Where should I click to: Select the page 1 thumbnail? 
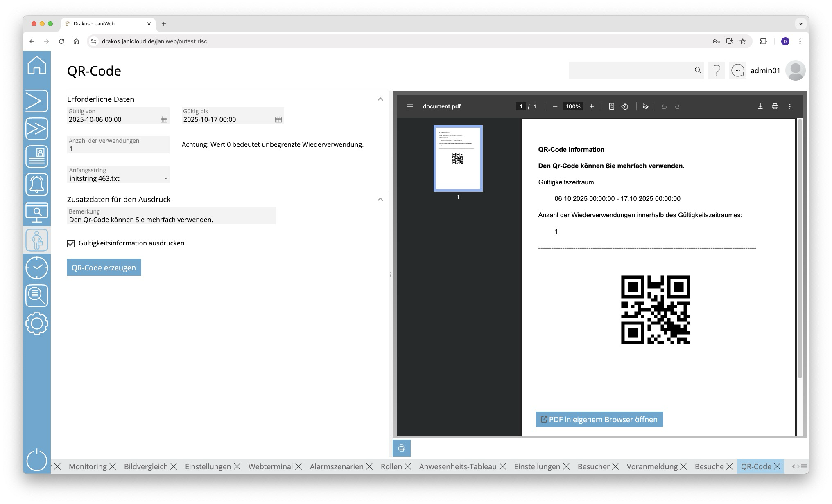[x=458, y=158]
